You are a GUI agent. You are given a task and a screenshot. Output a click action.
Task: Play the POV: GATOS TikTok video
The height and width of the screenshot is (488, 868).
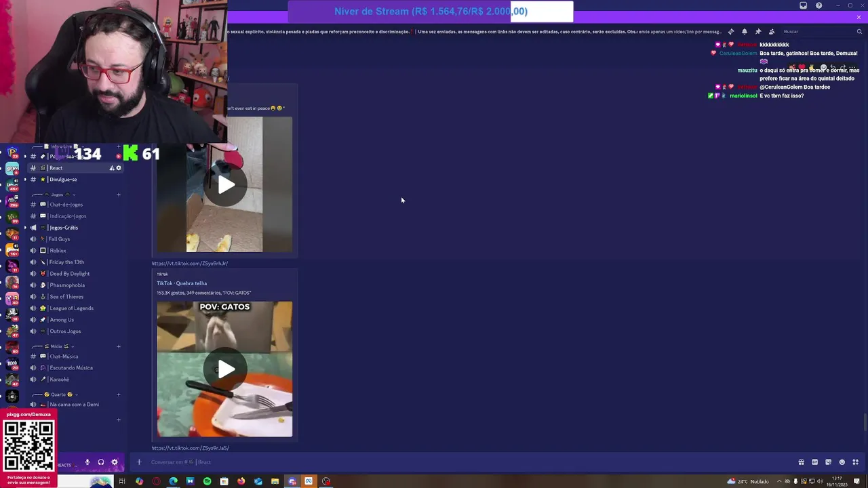(225, 369)
